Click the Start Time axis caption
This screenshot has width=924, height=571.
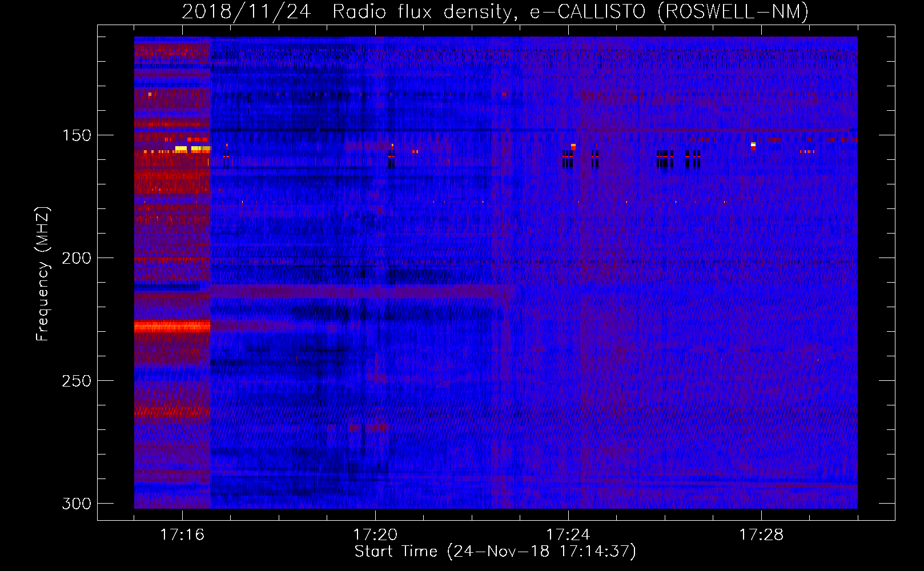point(495,552)
